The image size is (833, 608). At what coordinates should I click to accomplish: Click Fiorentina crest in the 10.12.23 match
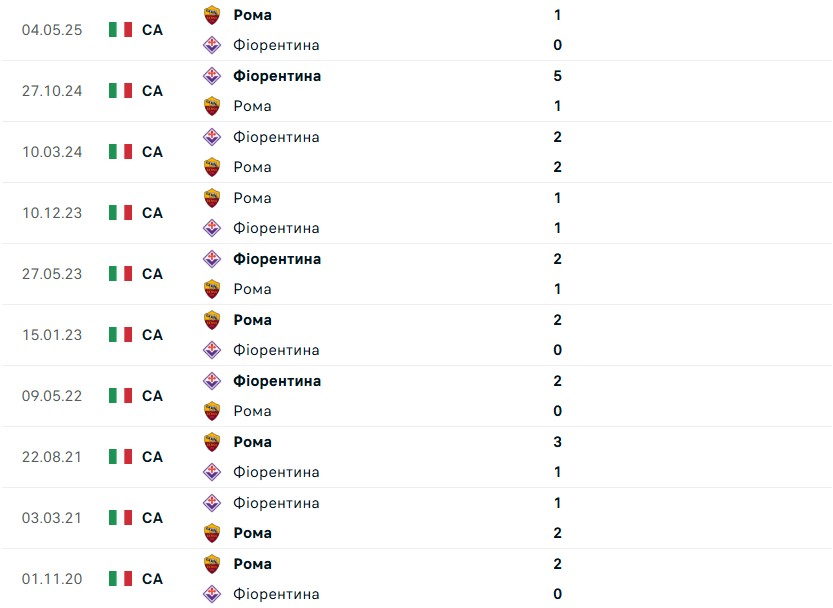[211, 228]
